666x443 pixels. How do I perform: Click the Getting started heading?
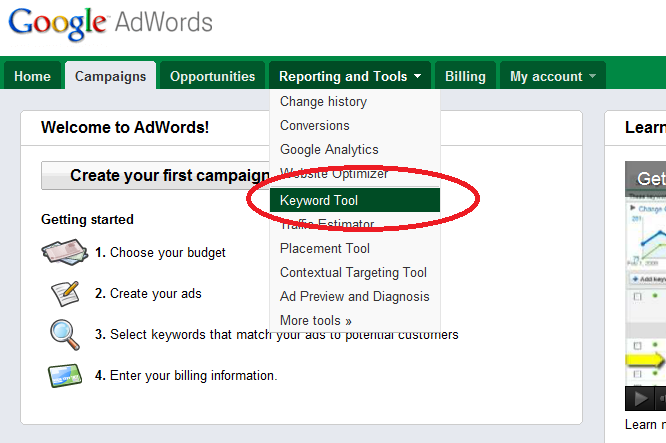click(87, 219)
